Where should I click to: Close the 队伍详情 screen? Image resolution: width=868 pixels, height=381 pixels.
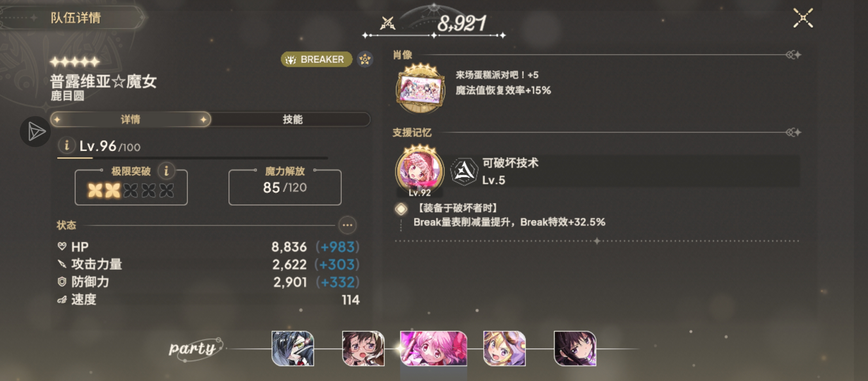[x=803, y=18]
